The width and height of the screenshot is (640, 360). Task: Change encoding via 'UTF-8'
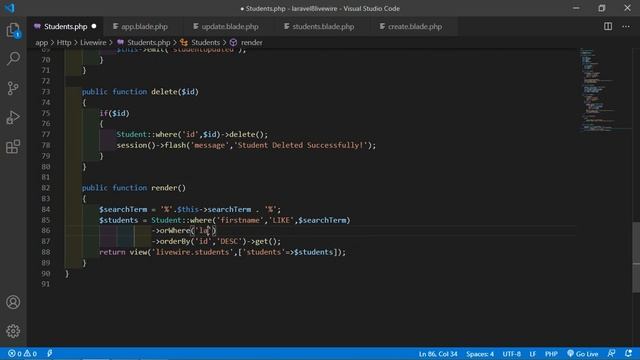[x=511, y=354]
